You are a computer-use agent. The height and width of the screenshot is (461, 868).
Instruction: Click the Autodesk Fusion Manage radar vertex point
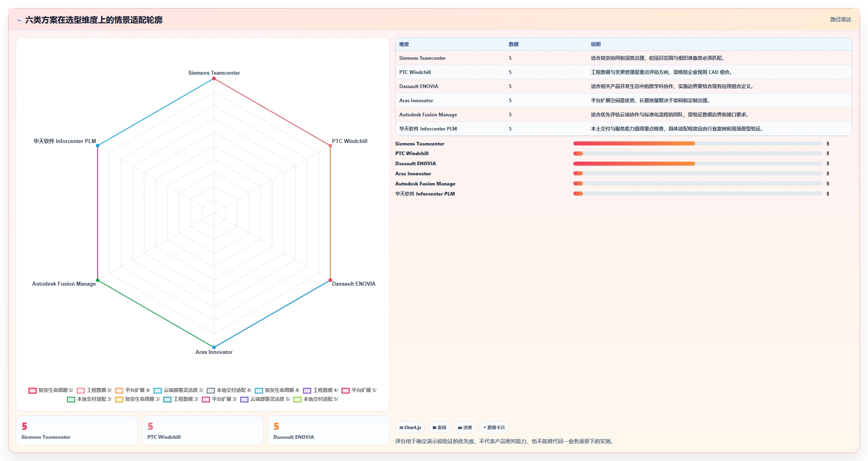pos(98,280)
